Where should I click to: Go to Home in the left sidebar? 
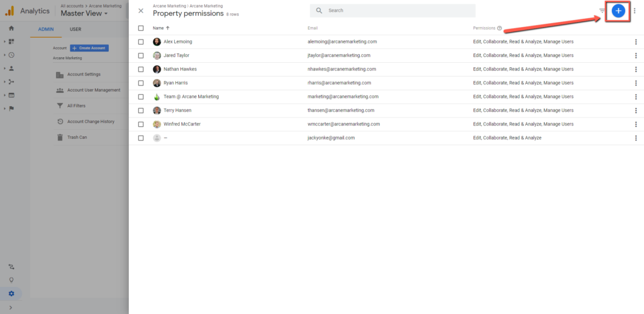(11, 28)
